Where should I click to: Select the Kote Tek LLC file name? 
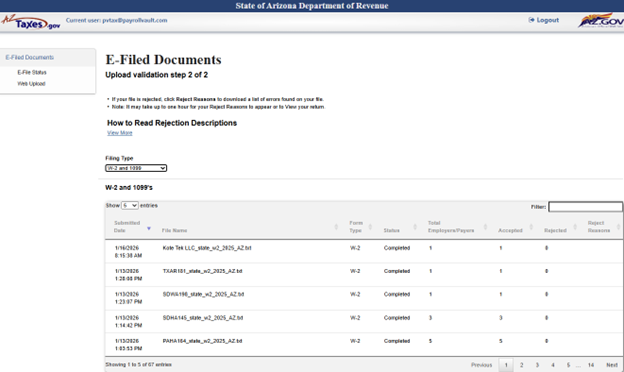(x=207, y=248)
